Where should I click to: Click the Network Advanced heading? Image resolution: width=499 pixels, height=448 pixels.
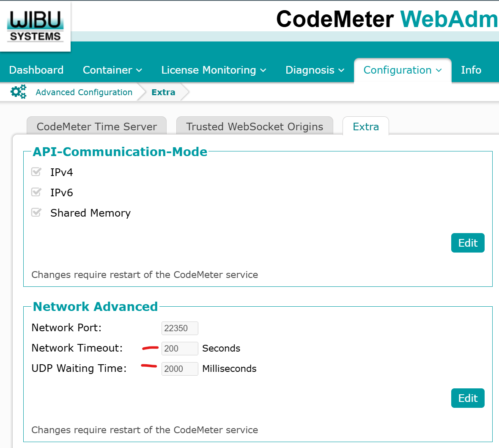pyautogui.click(x=96, y=306)
